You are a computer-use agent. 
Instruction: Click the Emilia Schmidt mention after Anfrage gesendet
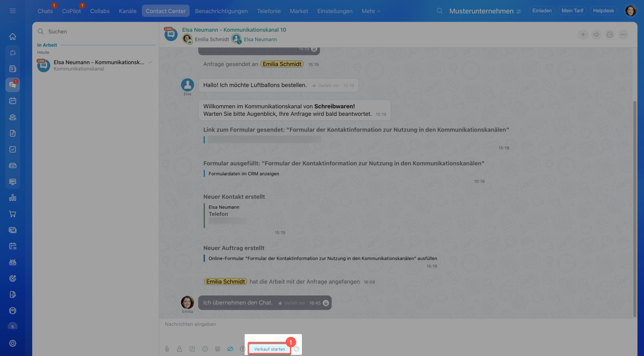[x=282, y=64]
